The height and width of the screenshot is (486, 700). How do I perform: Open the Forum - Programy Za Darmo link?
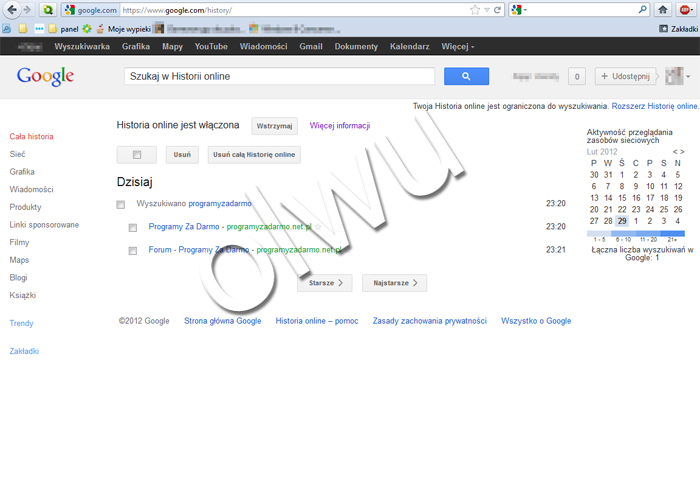(x=199, y=249)
